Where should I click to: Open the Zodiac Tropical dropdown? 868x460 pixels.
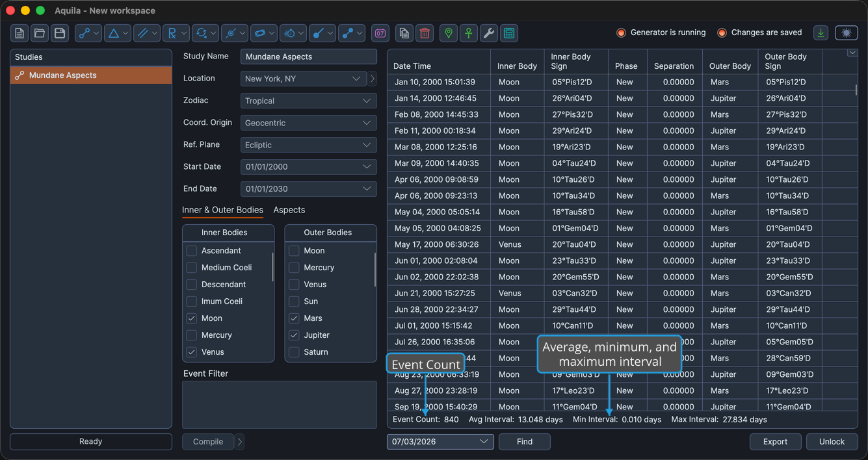pos(308,101)
